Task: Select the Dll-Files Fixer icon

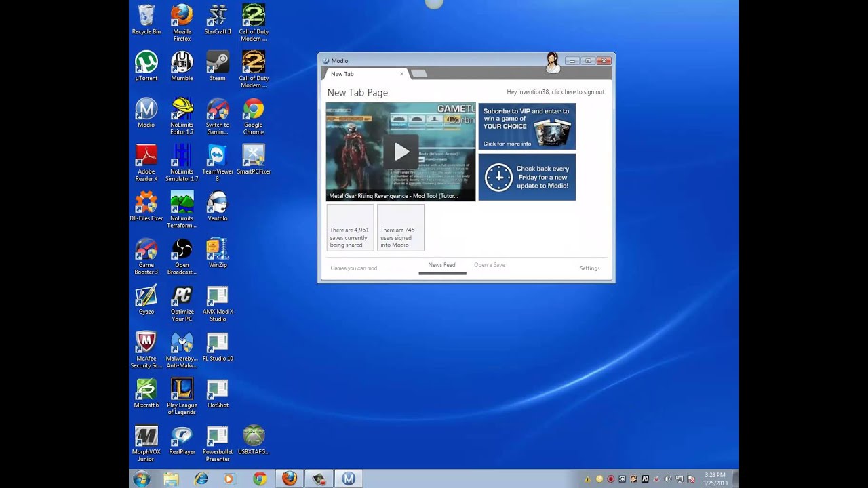Action: coord(146,207)
